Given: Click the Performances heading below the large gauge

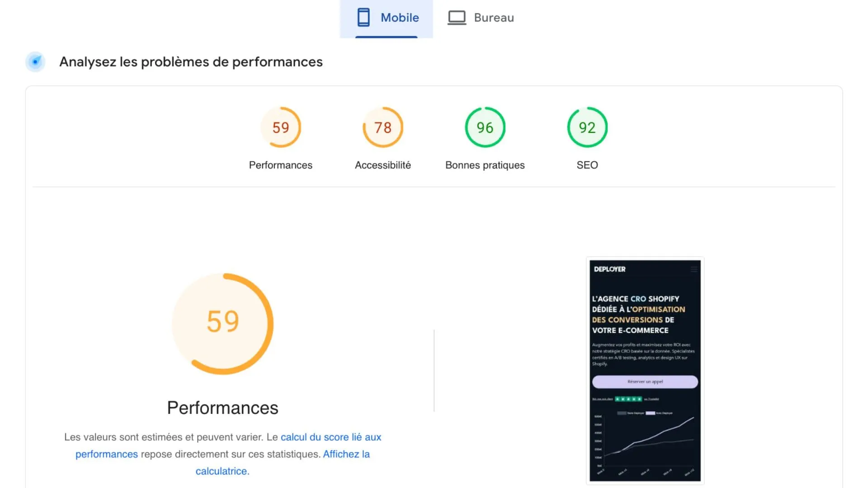Looking at the screenshot, I should point(222,408).
